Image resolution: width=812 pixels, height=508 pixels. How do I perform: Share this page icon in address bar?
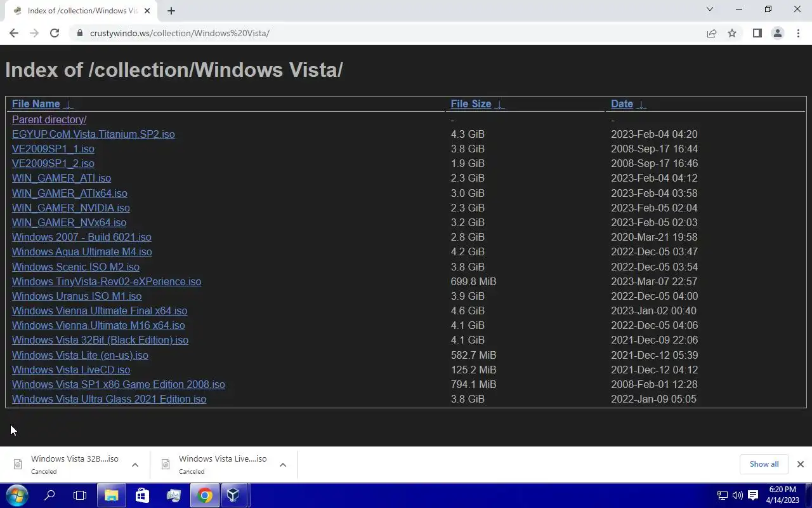(x=712, y=33)
